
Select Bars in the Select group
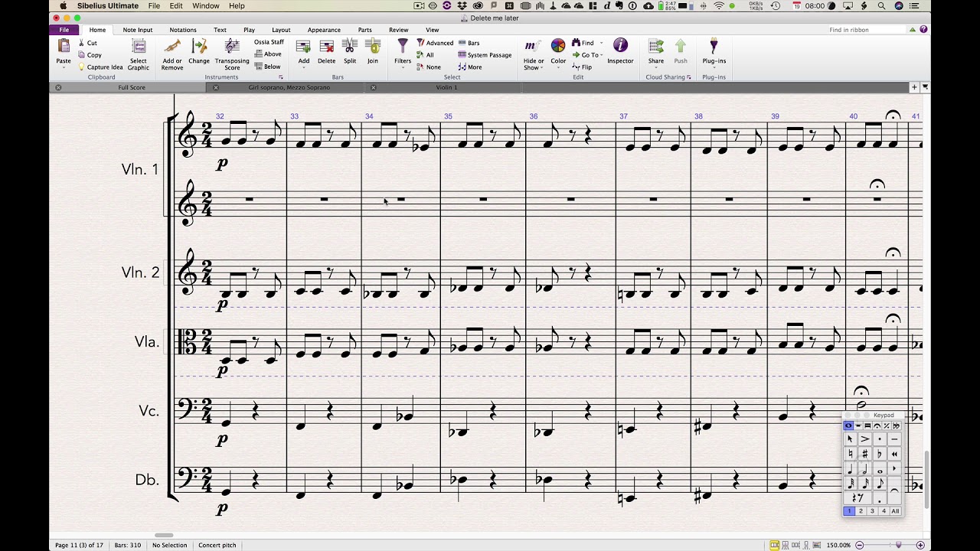pyautogui.click(x=469, y=43)
